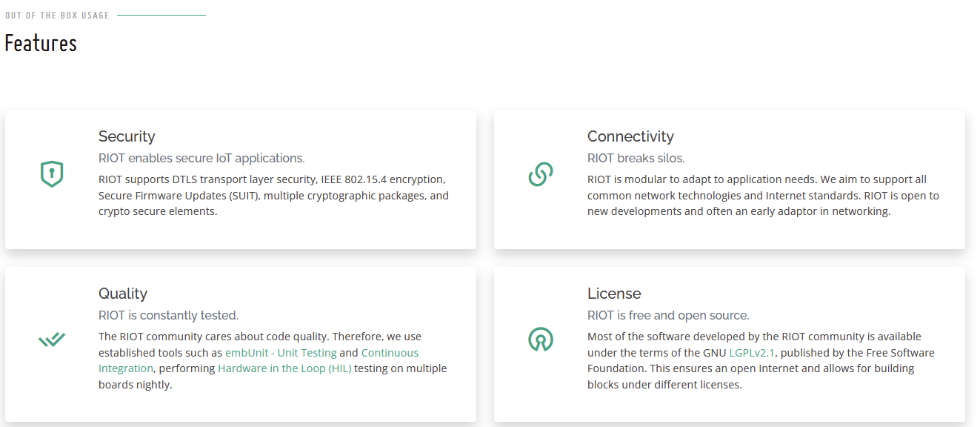The image size is (980, 427).
Task: Click the License card heading
Action: point(614,294)
